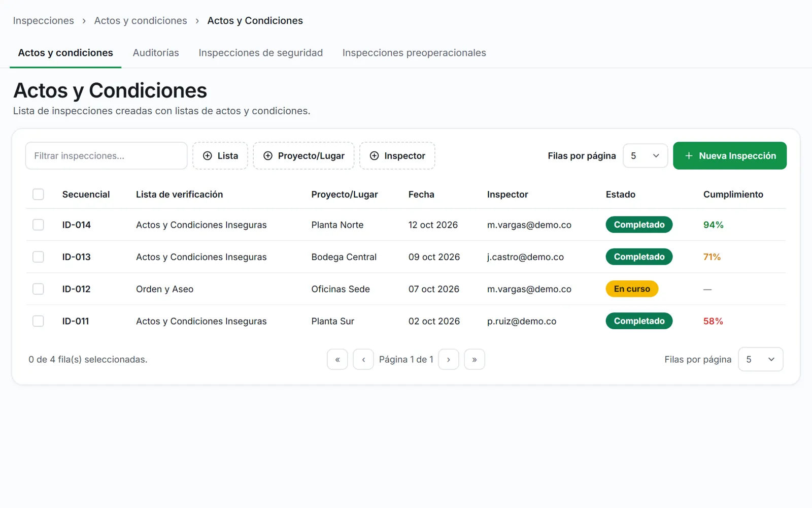The height and width of the screenshot is (508, 812).
Task: Go to the first page (double left arrow)
Action: tap(337, 359)
